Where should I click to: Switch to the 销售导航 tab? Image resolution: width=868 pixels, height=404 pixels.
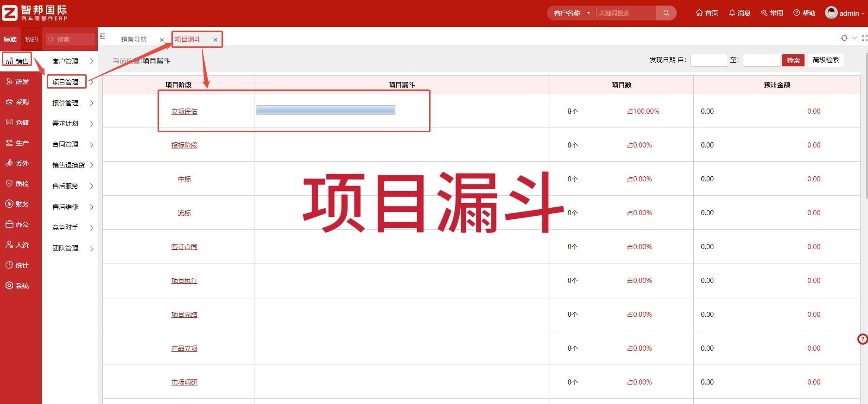coord(134,39)
